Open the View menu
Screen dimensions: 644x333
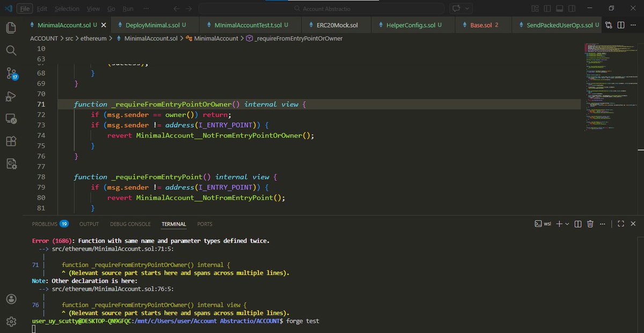[x=93, y=9]
